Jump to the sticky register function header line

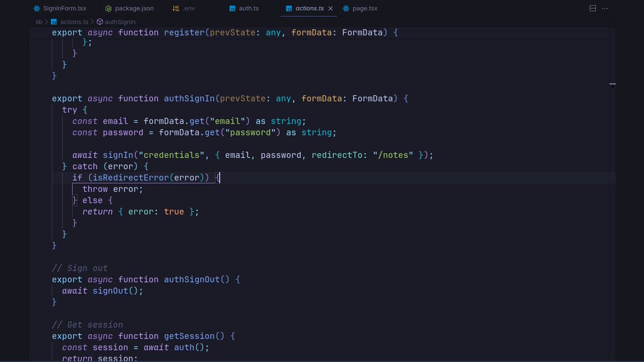[x=320, y=33]
